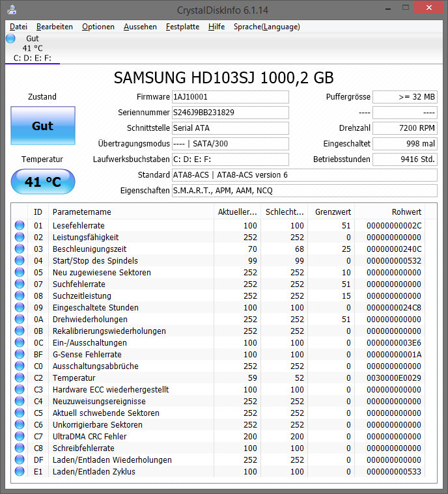Click the ID column header

point(38,212)
